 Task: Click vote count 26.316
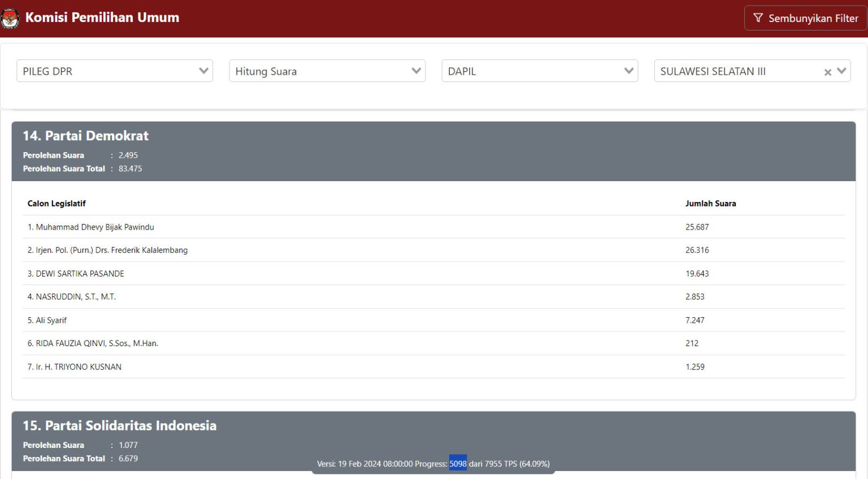(697, 250)
